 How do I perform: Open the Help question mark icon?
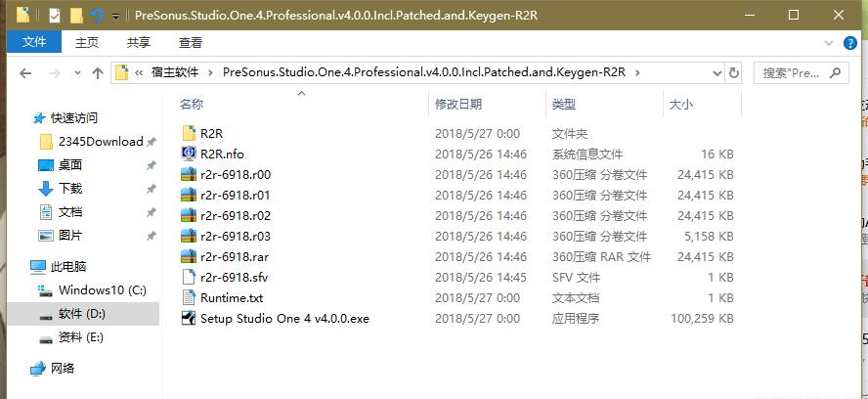[x=849, y=43]
